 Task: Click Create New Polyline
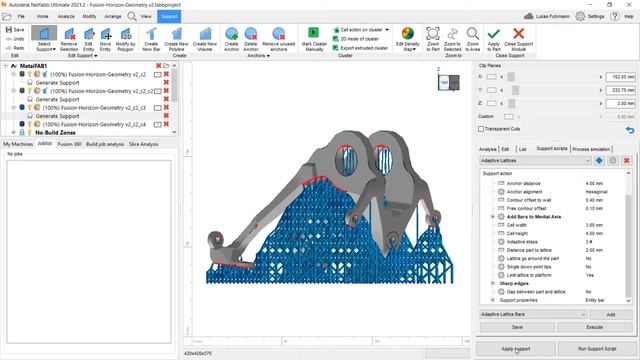pos(176,39)
